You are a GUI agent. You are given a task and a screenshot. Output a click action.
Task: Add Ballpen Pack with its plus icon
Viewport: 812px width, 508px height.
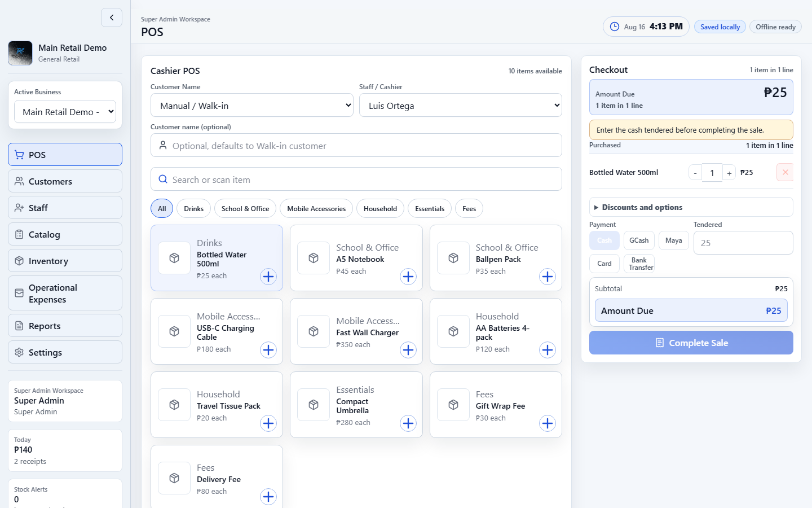click(x=548, y=277)
